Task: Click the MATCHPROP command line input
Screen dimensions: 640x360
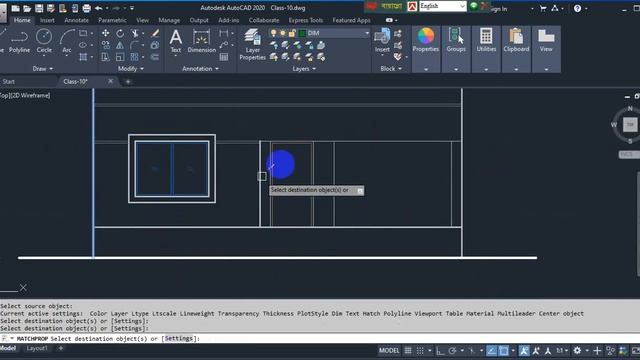Action: (320, 338)
